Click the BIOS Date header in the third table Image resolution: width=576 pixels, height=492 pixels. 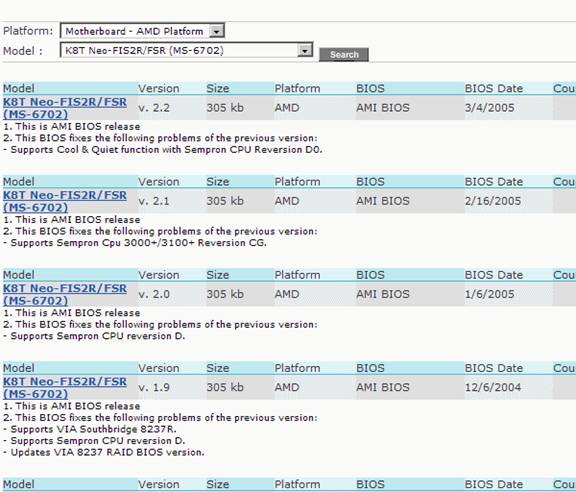(x=494, y=275)
